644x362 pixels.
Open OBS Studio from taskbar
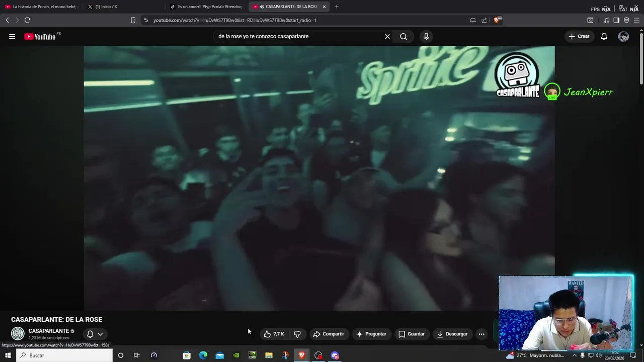[318, 355]
